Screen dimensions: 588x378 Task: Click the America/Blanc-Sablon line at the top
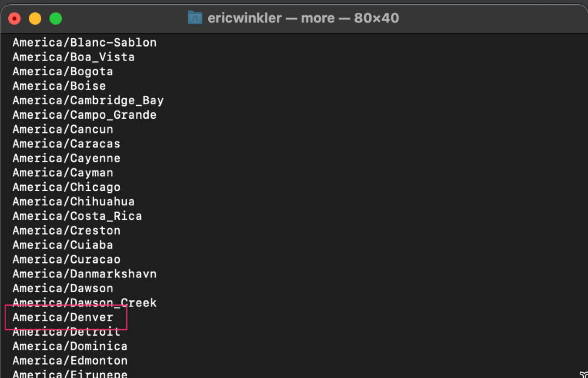click(x=84, y=42)
